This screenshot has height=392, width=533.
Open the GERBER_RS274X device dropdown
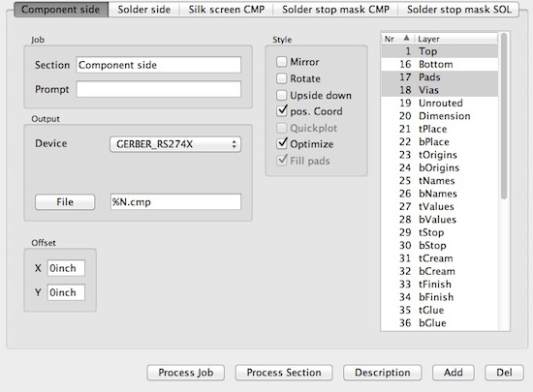[x=175, y=144]
